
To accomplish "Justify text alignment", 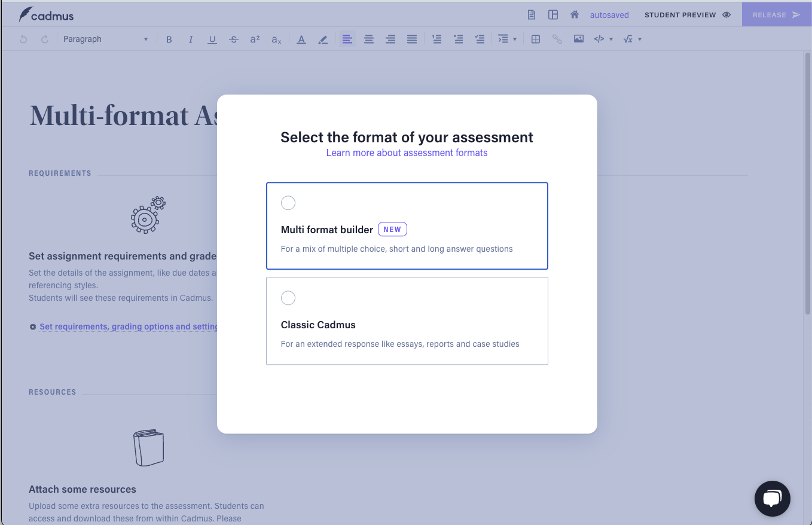I will (x=412, y=39).
